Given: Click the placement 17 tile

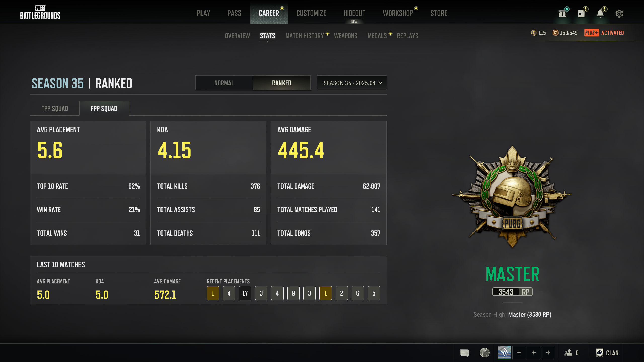Looking at the screenshot, I should (245, 293).
